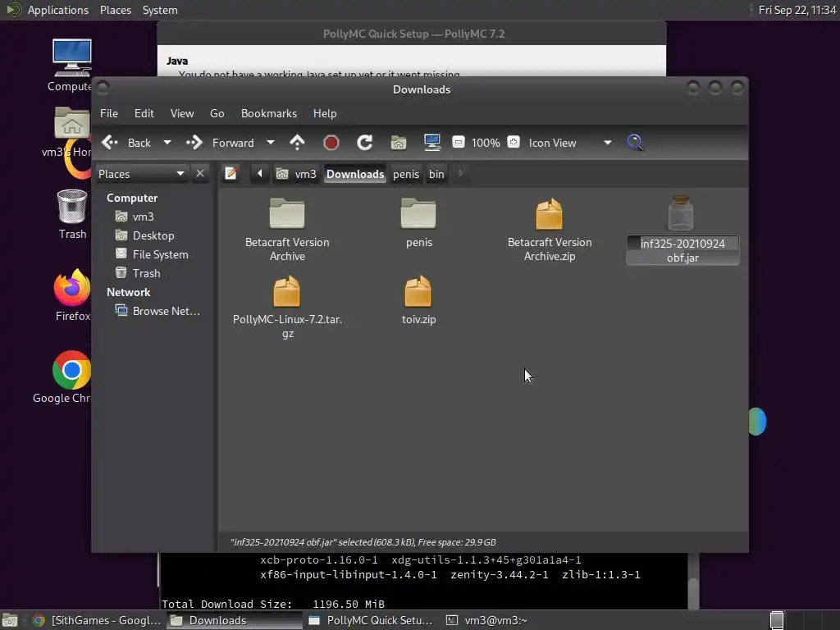Select Betacraft Version Archive.zip file
Viewport: 840px width, 630px height.
550,230
